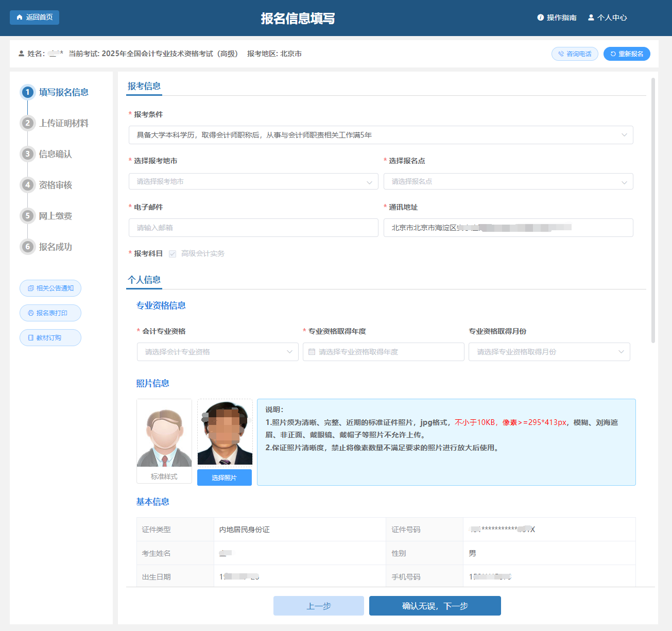Viewport: 672px width, 631px height.
Task: Expand the 会计专业资格 dropdown
Action: (217, 352)
